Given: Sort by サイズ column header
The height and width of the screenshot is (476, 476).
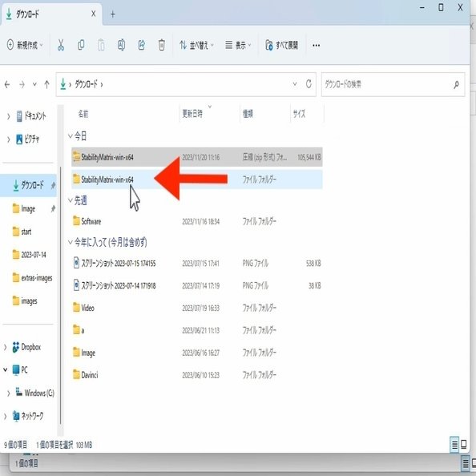Looking at the screenshot, I should [299, 114].
